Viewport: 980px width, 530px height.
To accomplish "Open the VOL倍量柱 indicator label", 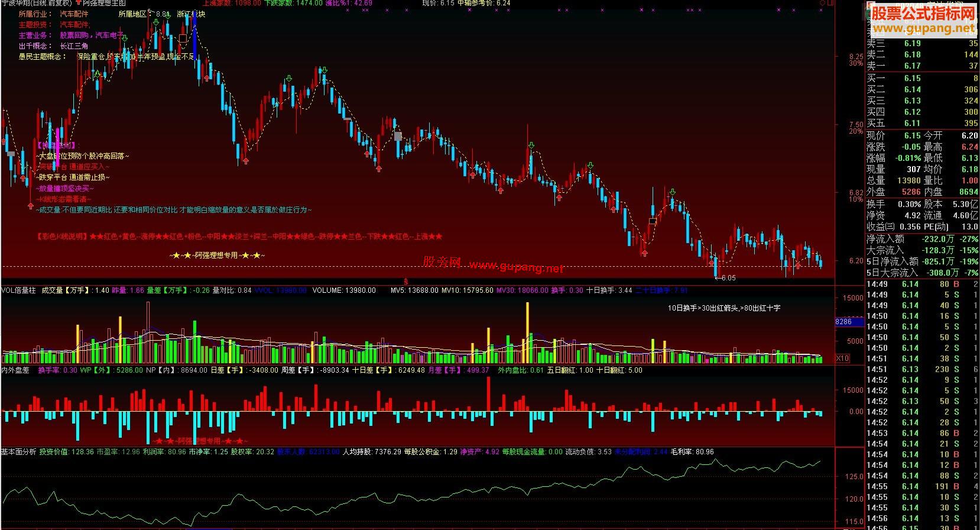I will (18, 290).
